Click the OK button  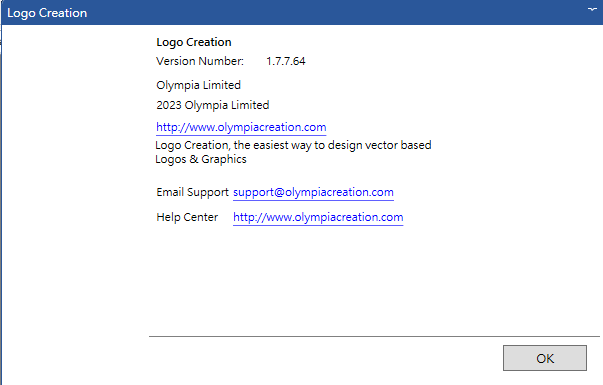coord(545,358)
